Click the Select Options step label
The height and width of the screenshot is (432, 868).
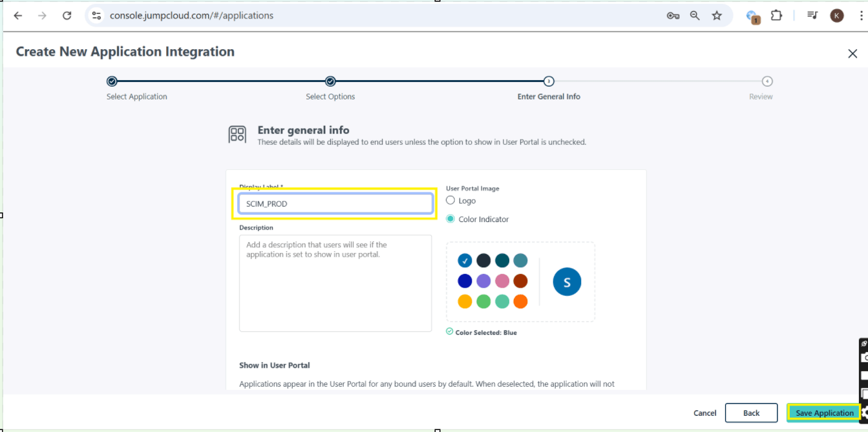point(330,97)
